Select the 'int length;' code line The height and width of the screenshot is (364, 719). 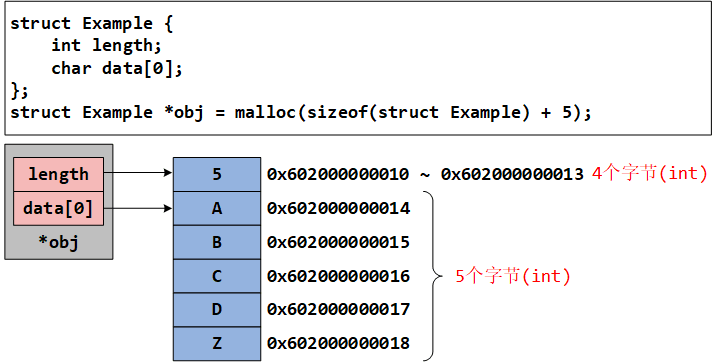106,45
